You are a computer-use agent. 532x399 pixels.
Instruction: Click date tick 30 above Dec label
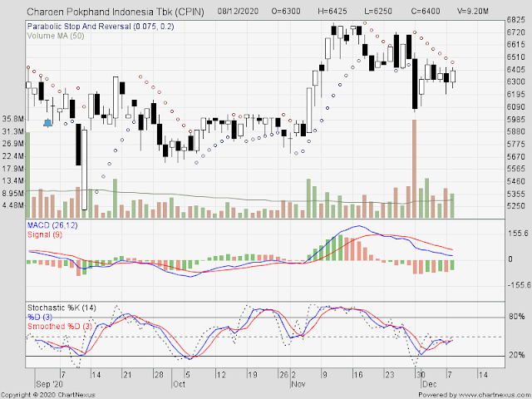[421, 375]
